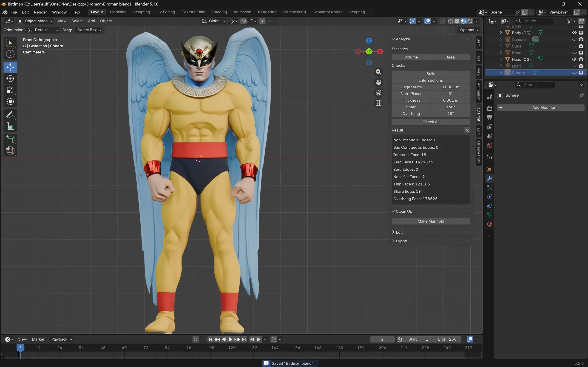Show the Cube object in viewport
Viewport: 588px width, 367px height.
(x=574, y=46)
